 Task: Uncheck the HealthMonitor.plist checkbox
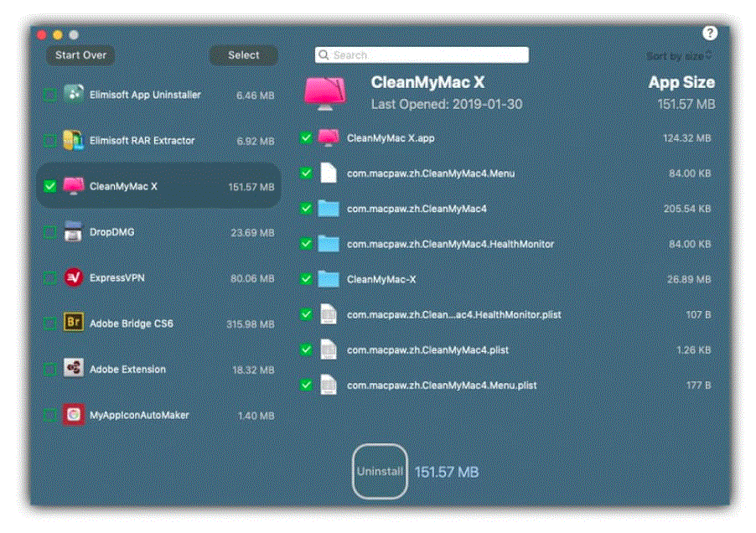[x=306, y=314]
